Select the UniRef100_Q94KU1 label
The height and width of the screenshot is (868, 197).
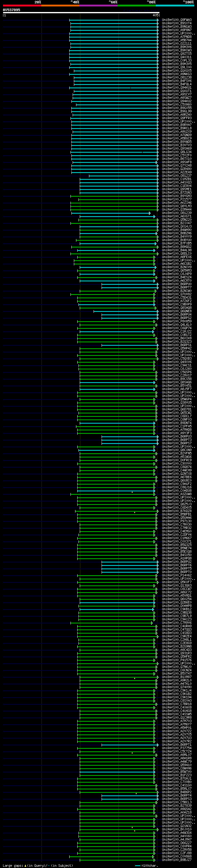[x=177, y=87]
